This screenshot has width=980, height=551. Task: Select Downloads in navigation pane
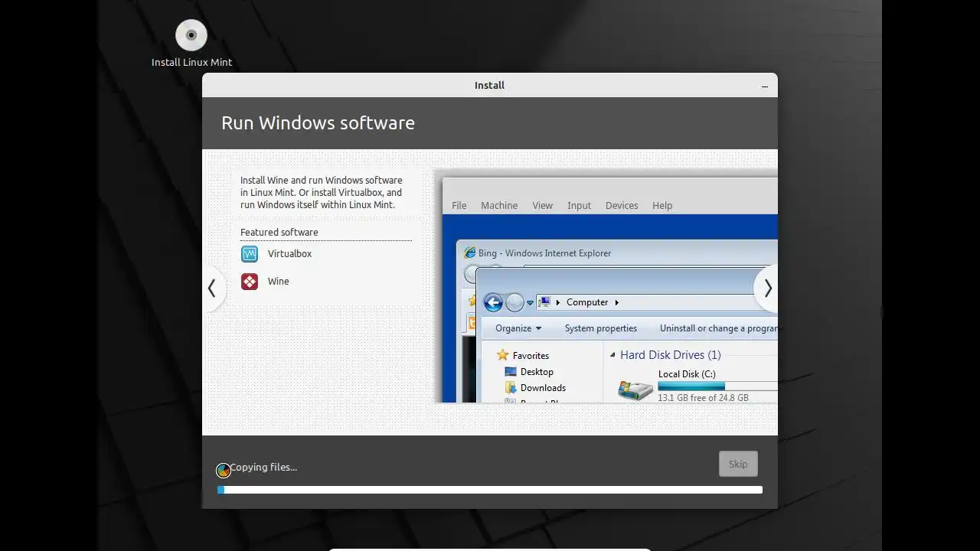tap(543, 388)
